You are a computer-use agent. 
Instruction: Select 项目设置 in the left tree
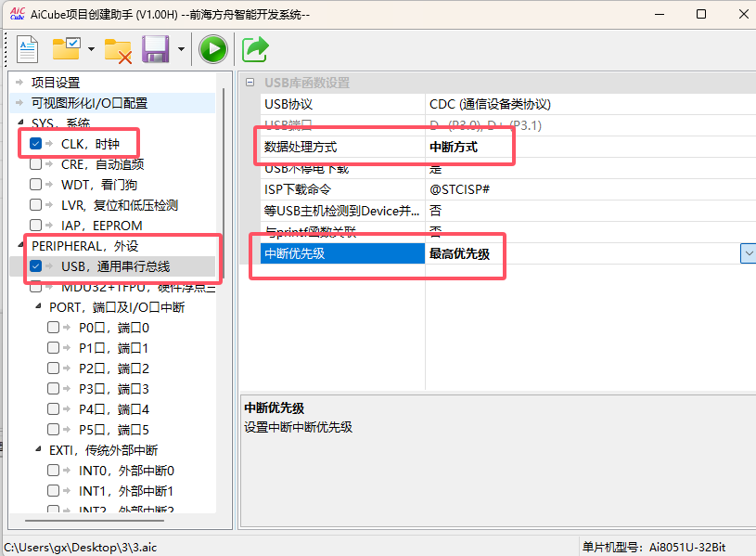pos(56,83)
